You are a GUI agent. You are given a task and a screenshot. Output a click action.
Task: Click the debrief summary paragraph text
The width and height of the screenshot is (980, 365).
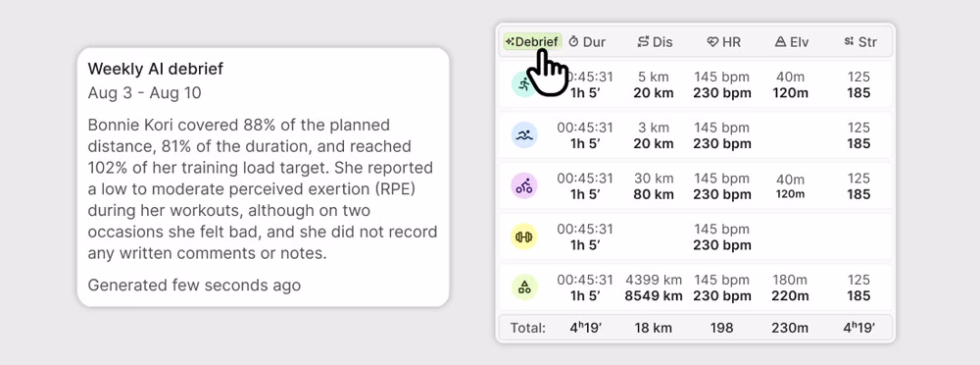pos(263,188)
